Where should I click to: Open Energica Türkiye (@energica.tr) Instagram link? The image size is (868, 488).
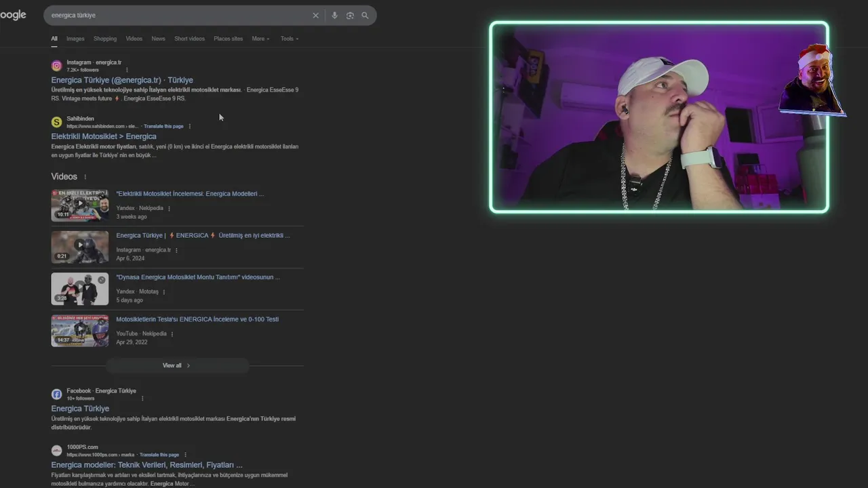(x=122, y=80)
